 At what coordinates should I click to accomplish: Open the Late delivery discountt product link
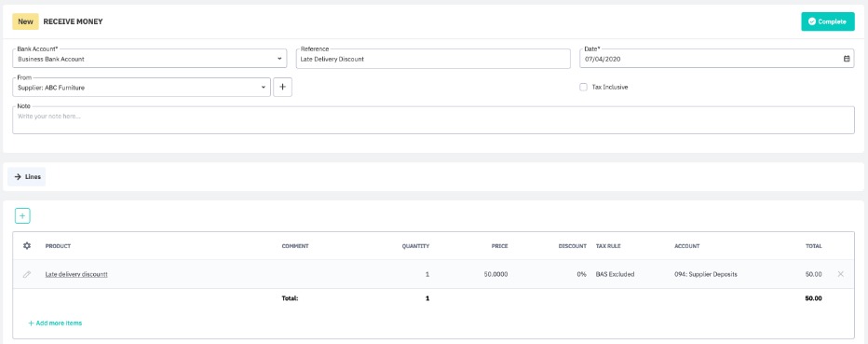(76, 274)
